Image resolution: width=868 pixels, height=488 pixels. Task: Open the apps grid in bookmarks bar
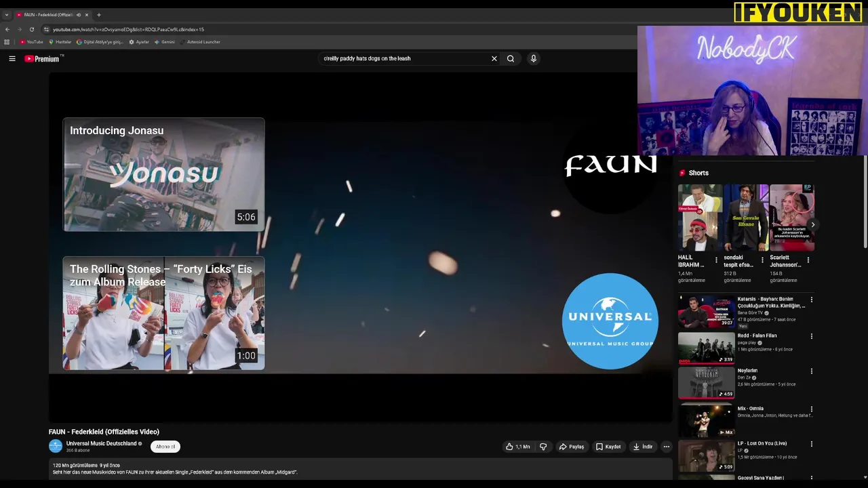coord(7,42)
